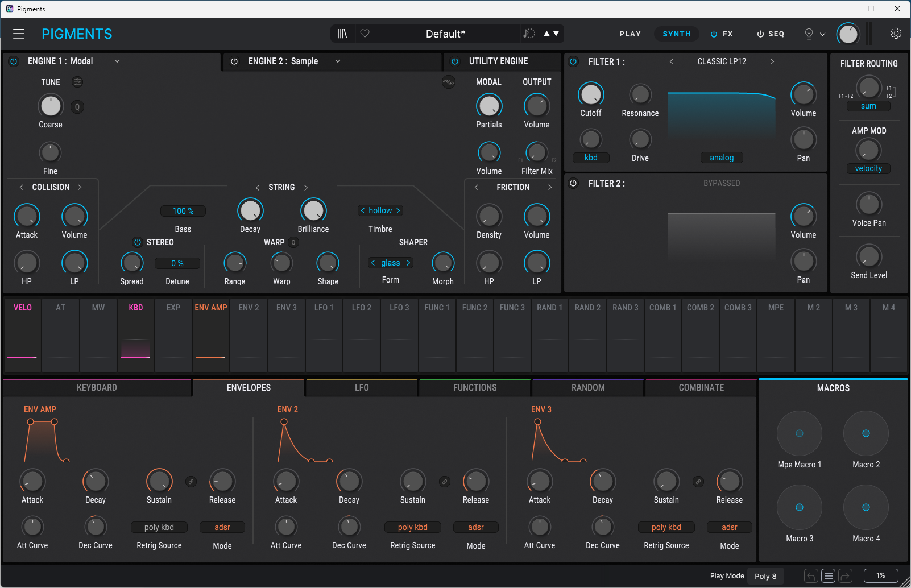This screenshot has height=588, width=911.
Task: Toggle Engine 2 power button
Action: point(234,61)
